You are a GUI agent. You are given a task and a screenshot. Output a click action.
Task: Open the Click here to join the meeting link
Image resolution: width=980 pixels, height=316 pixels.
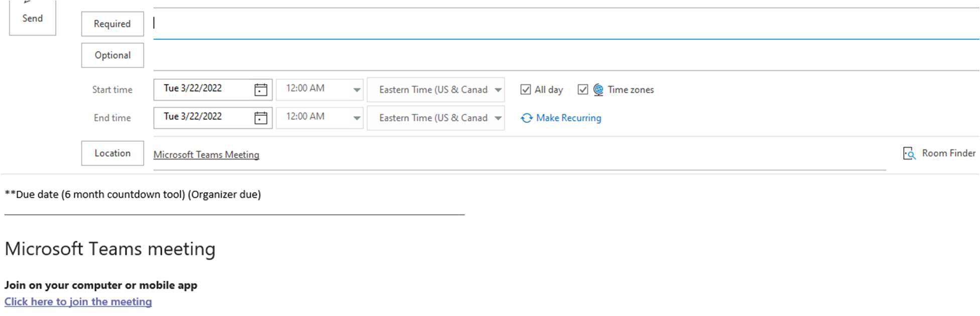point(78,301)
